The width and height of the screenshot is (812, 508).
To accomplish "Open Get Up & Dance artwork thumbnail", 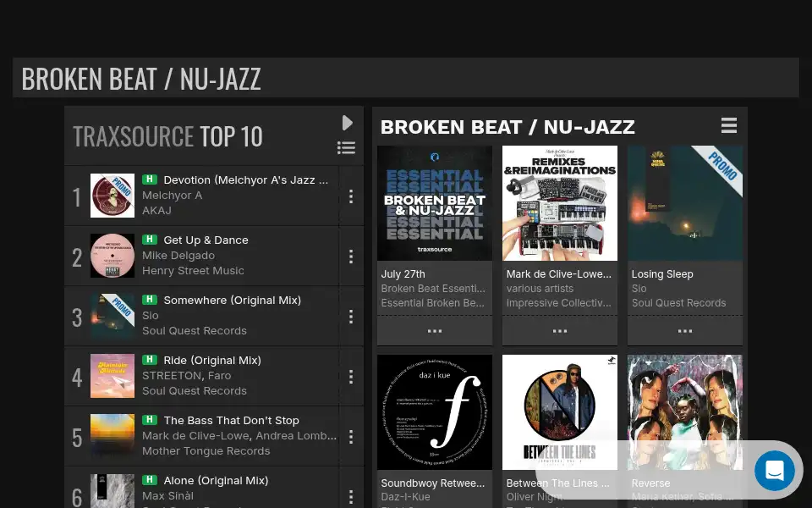I will [x=112, y=256].
